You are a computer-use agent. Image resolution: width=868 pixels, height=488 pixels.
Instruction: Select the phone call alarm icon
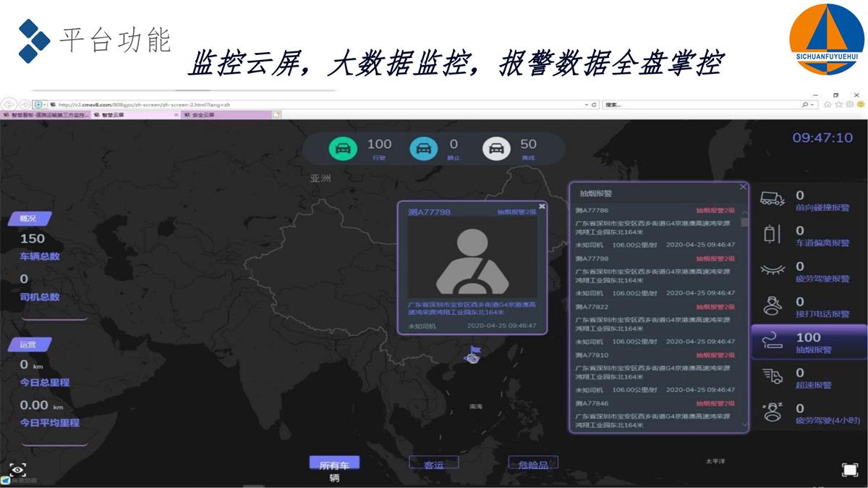click(x=773, y=306)
